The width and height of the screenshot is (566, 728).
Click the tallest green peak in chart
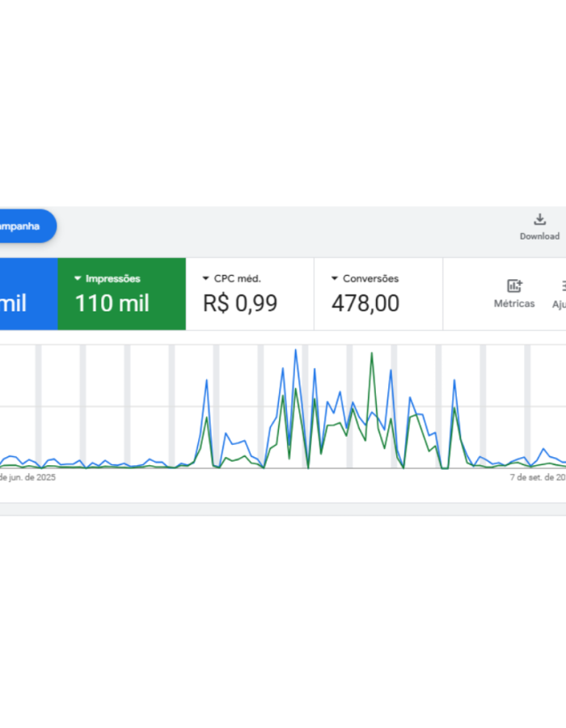click(x=371, y=353)
